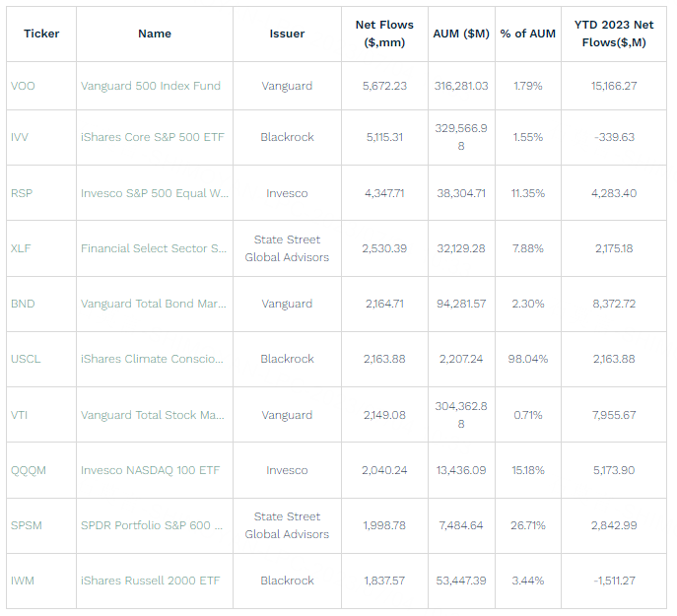The image size is (677, 616).
Task: Open the XLF ticker link
Action: point(21,248)
